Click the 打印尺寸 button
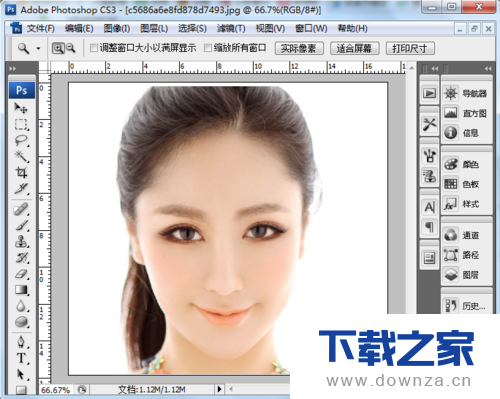Image resolution: width=500 pixels, height=399 pixels. (410, 49)
